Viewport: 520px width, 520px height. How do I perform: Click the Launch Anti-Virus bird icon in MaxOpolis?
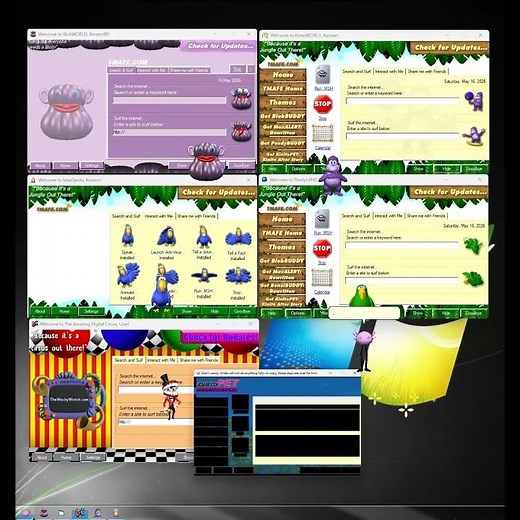(x=167, y=236)
